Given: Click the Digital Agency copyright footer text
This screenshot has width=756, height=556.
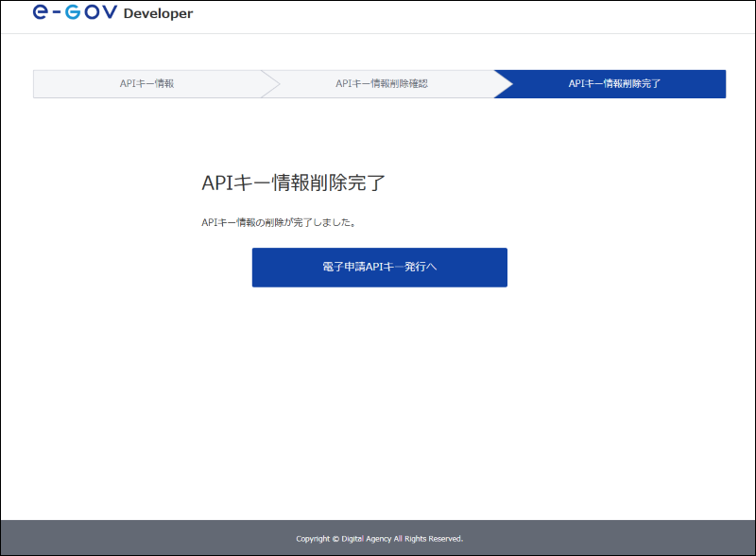Looking at the screenshot, I should [380, 539].
